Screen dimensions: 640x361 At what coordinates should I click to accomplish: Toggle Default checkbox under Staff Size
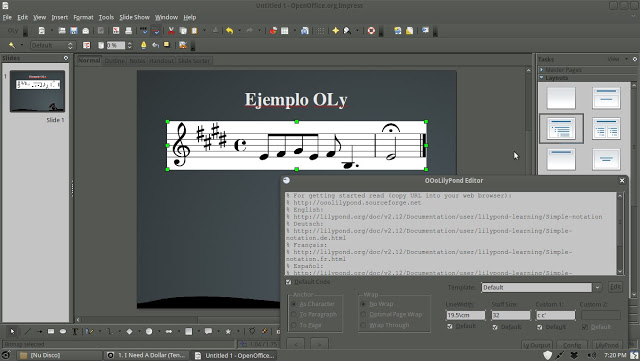495,327
